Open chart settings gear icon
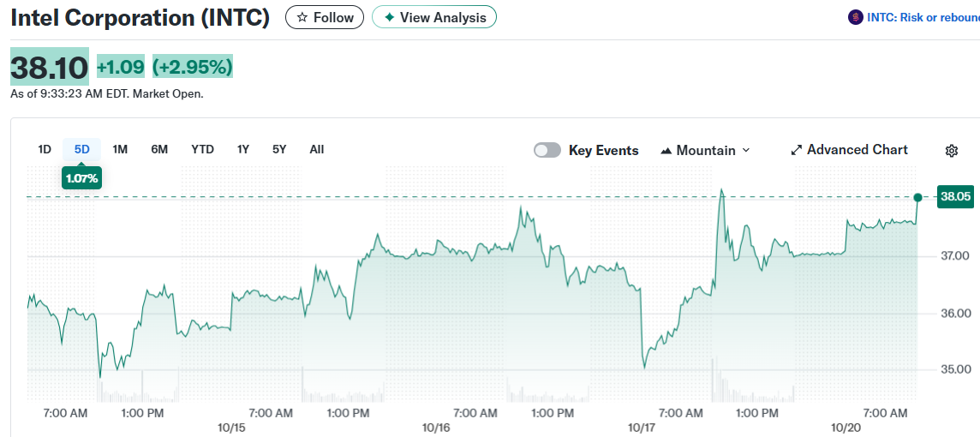 coord(951,151)
